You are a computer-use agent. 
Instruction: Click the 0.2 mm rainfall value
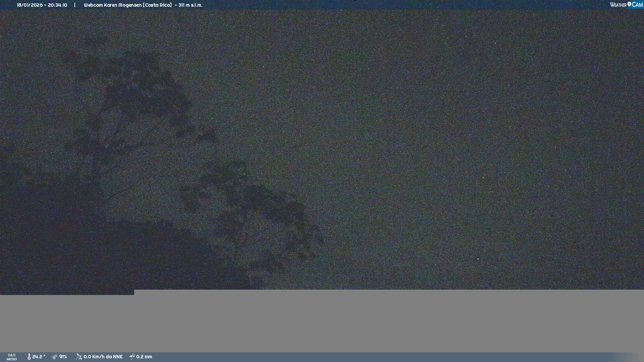[x=144, y=357]
